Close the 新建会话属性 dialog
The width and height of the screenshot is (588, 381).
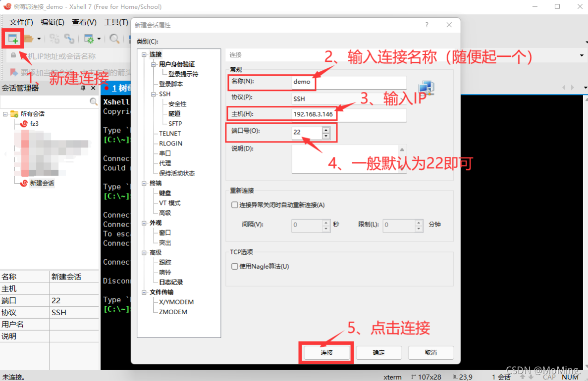[x=449, y=25]
